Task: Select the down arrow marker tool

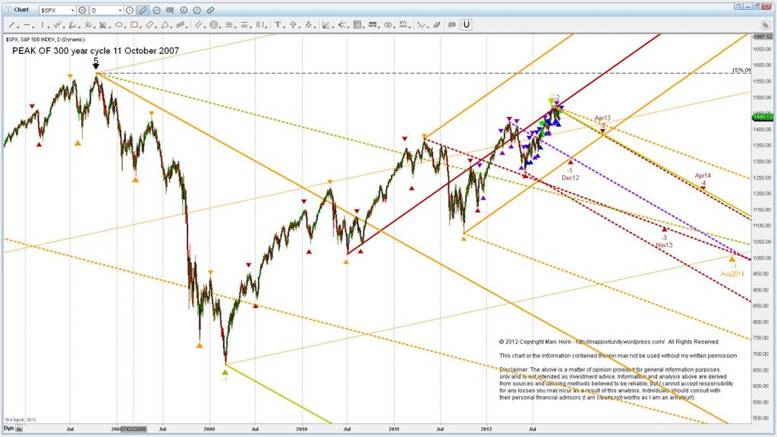Action: 309,25
